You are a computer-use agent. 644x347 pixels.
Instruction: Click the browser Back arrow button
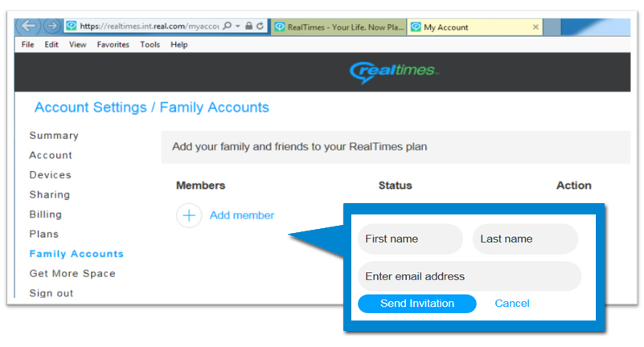click(27, 27)
